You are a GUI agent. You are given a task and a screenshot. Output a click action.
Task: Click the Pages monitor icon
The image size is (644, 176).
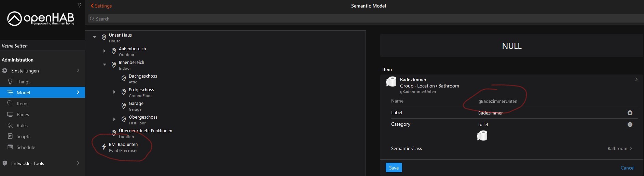(x=10, y=114)
